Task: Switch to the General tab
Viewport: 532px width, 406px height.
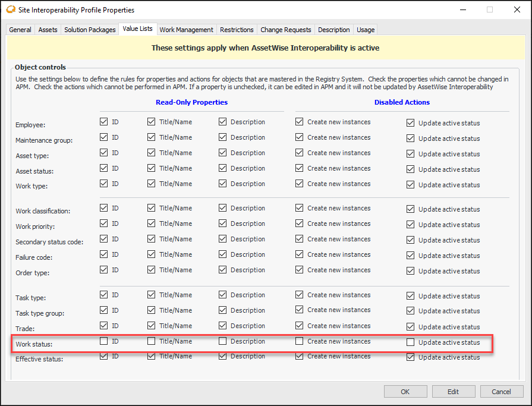Action: pyautogui.click(x=20, y=30)
